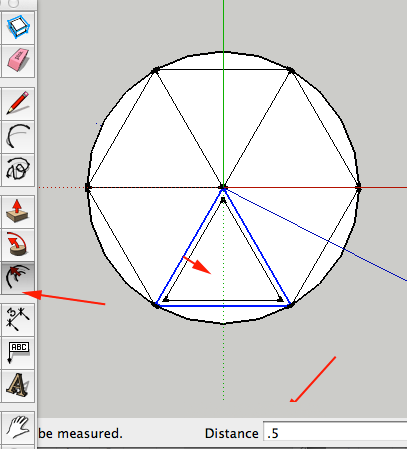The height and width of the screenshot is (449, 407).
Task: Click the top-left hexagon vertex
Action: point(155,70)
